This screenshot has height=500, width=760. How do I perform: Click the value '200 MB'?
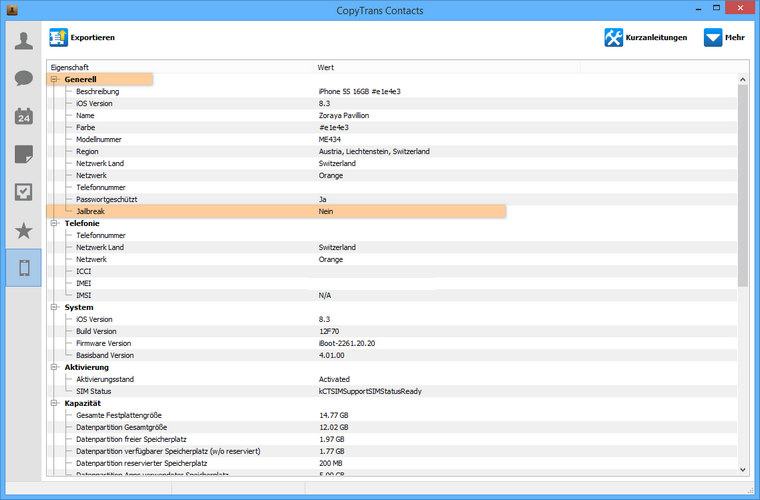[331, 463]
